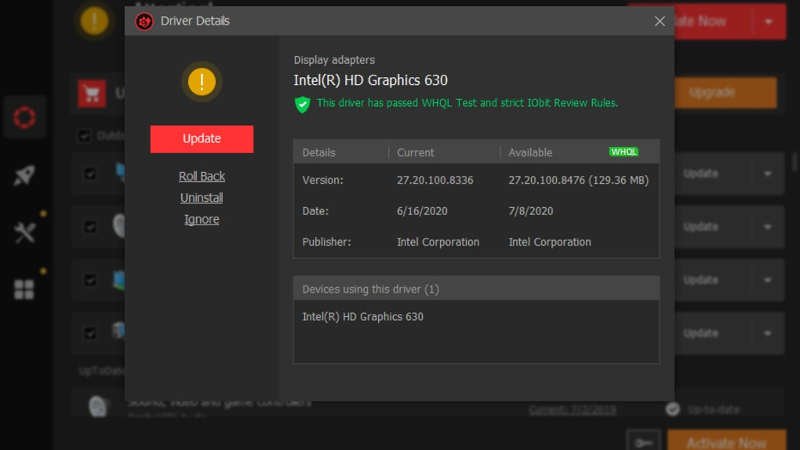
Task: Click the key icon near Activate Now
Action: click(x=644, y=442)
